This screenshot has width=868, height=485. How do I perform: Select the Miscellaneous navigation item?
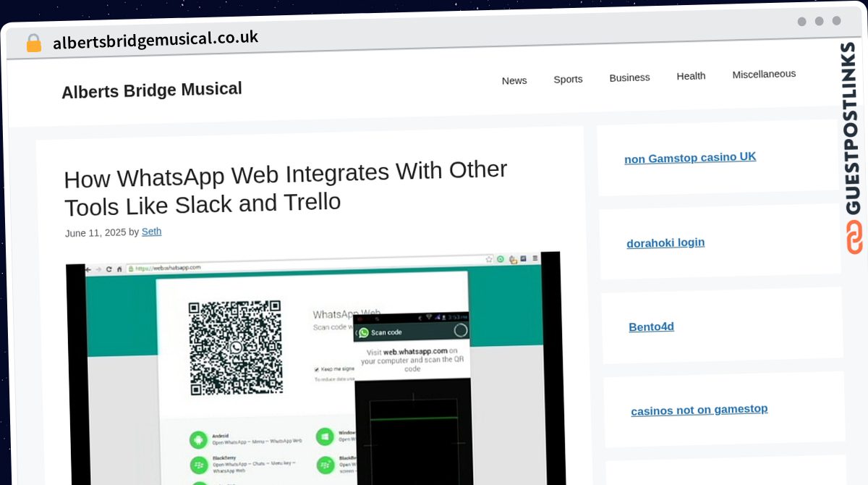pyautogui.click(x=764, y=74)
